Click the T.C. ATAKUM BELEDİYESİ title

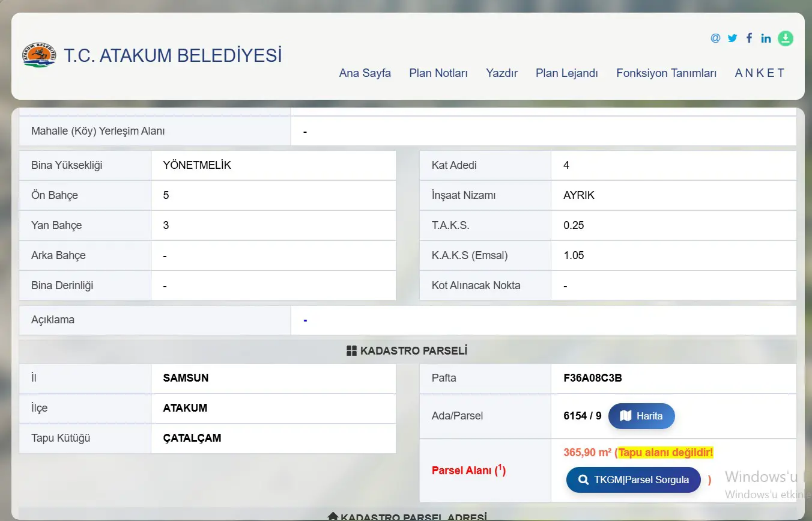click(173, 55)
